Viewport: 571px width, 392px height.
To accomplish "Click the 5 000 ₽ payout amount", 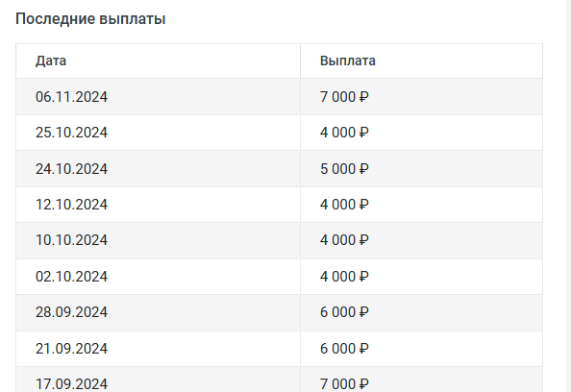I will (344, 169).
